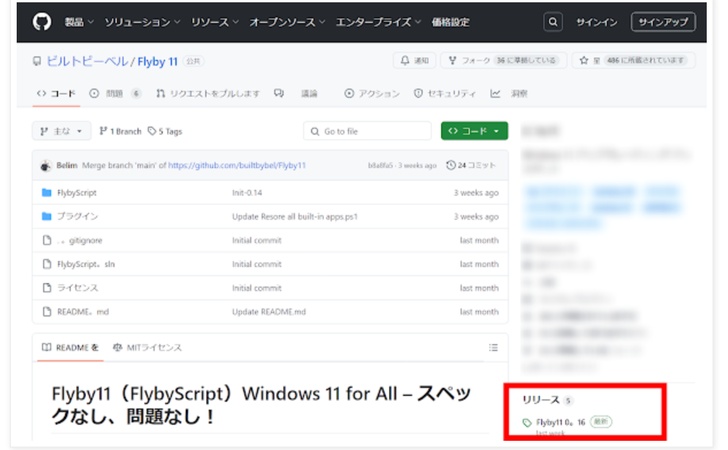Open the FlybyScript.sln file name
The width and height of the screenshot is (728, 450).
coord(86,264)
